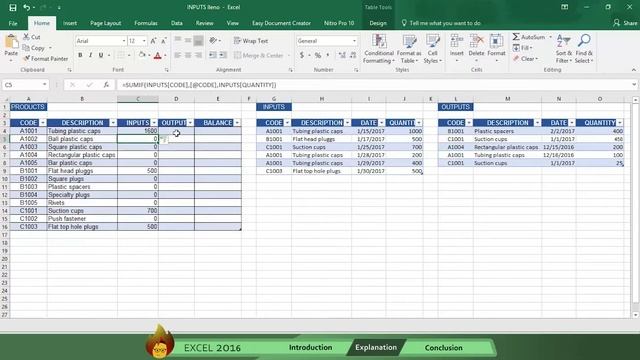Image resolution: width=640 pixels, height=360 pixels.
Task: Switch to Table Tools Design tab
Action: click(x=378, y=23)
